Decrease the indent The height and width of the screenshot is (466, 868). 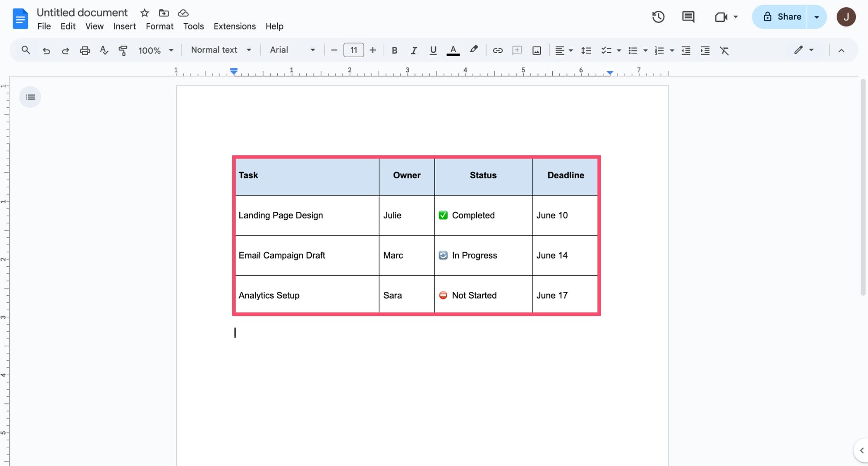coord(686,50)
